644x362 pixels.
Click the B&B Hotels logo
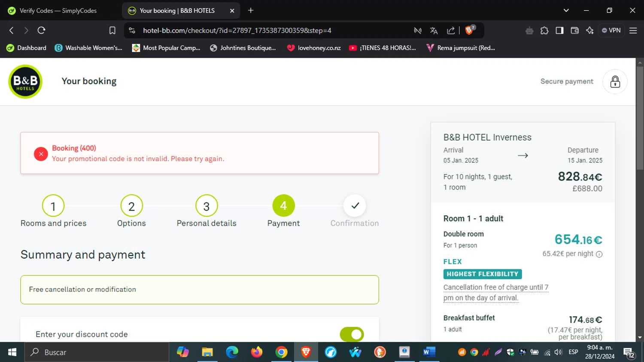[25, 81]
